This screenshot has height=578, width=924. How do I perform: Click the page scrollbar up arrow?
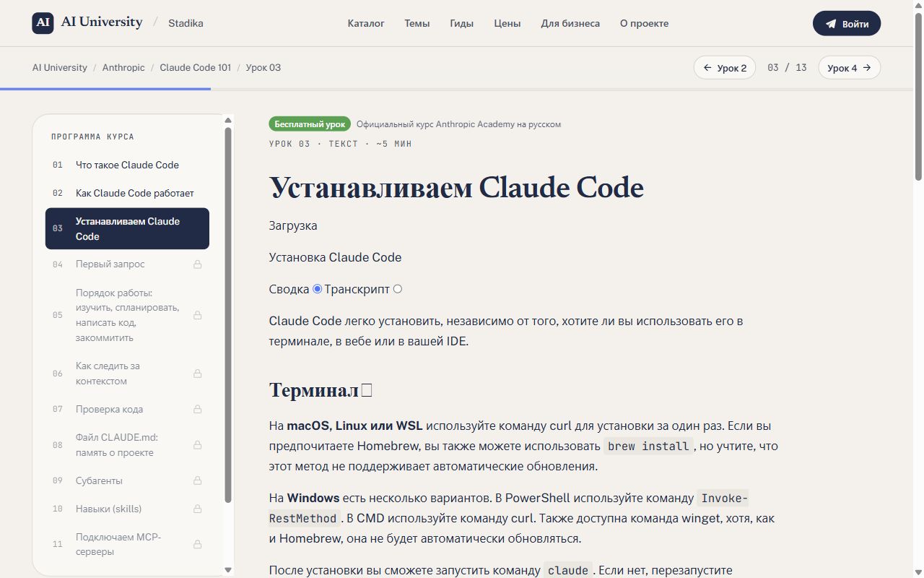click(918, 5)
